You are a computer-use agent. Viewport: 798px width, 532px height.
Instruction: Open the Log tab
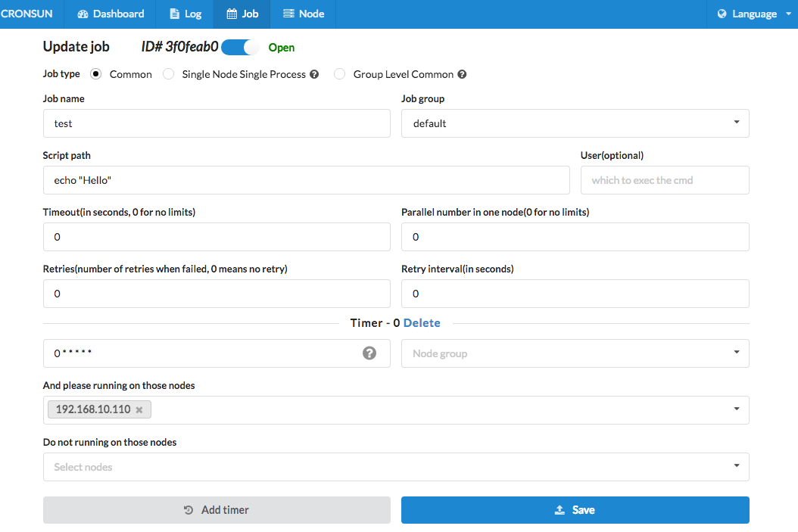click(185, 14)
